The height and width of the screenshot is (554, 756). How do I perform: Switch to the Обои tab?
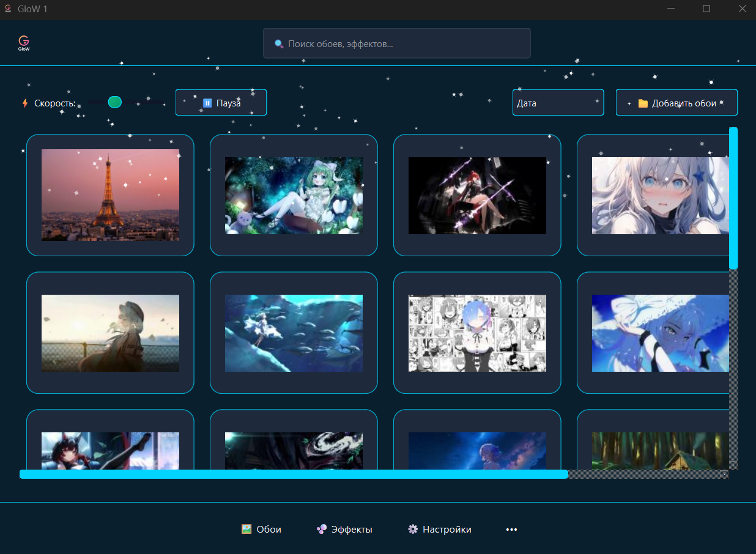tap(262, 530)
